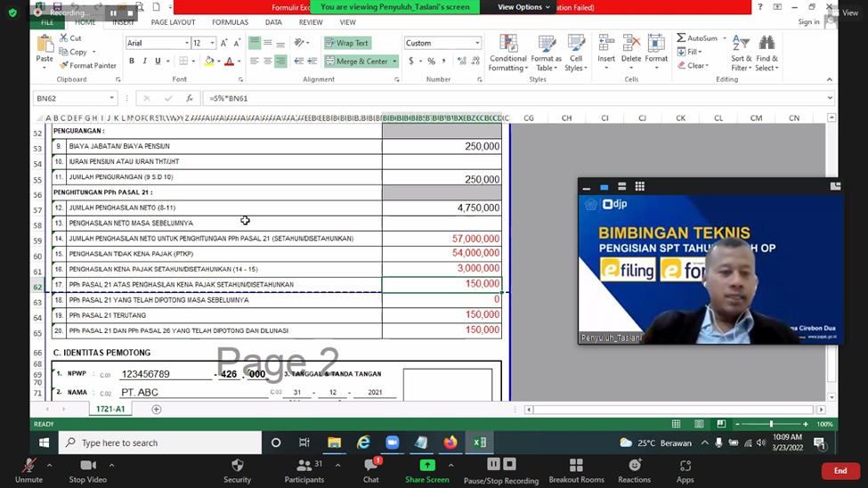Click the Format Painter tool
The height and width of the screenshot is (488, 868).
click(x=88, y=65)
